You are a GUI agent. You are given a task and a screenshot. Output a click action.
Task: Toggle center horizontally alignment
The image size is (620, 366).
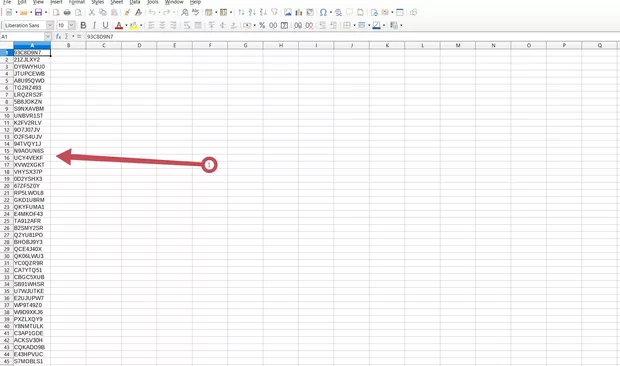(162, 25)
